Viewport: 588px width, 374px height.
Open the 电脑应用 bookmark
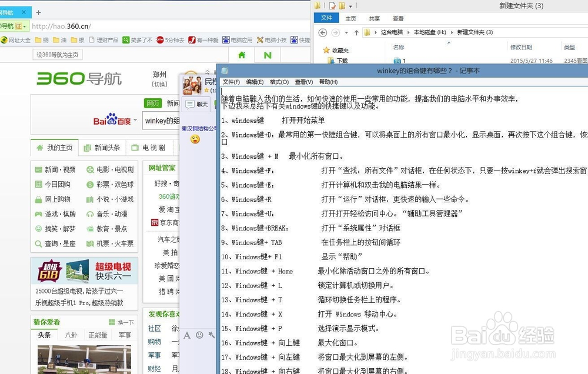pos(238,40)
